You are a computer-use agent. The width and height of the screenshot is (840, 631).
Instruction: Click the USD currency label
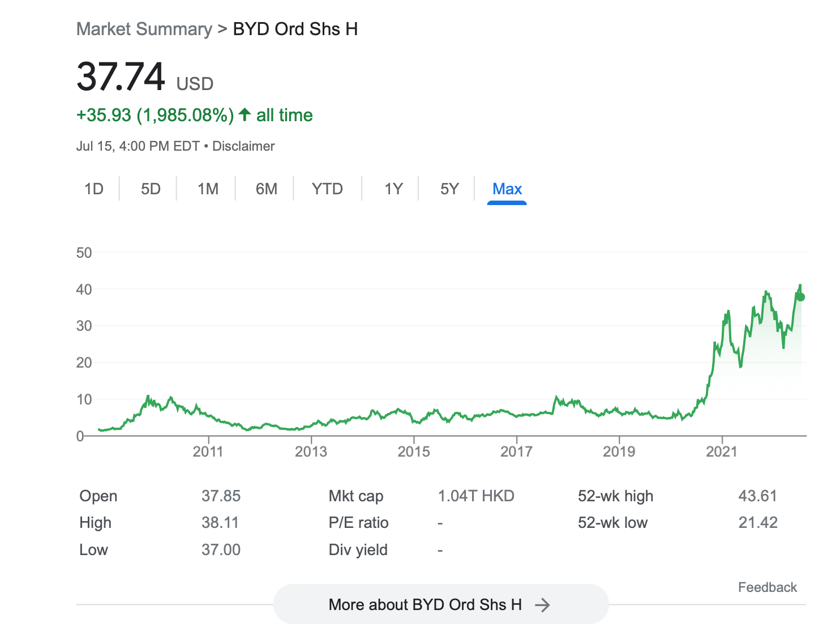(x=195, y=84)
